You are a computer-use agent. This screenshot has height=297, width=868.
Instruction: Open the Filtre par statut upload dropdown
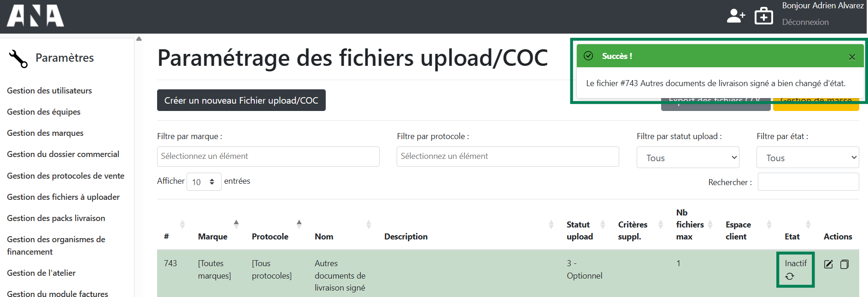click(687, 157)
